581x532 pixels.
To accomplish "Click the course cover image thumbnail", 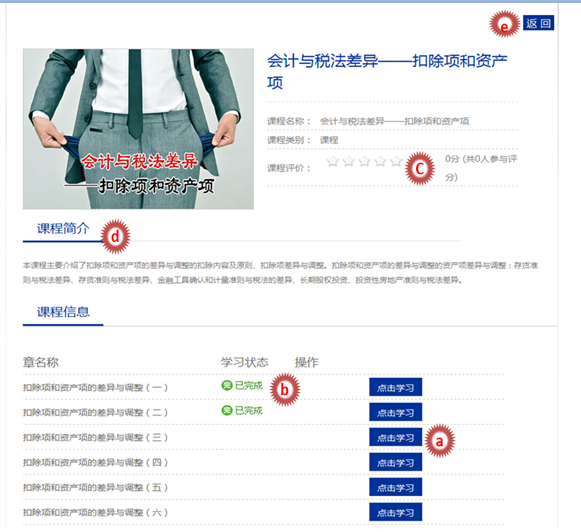I will click(138, 129).
